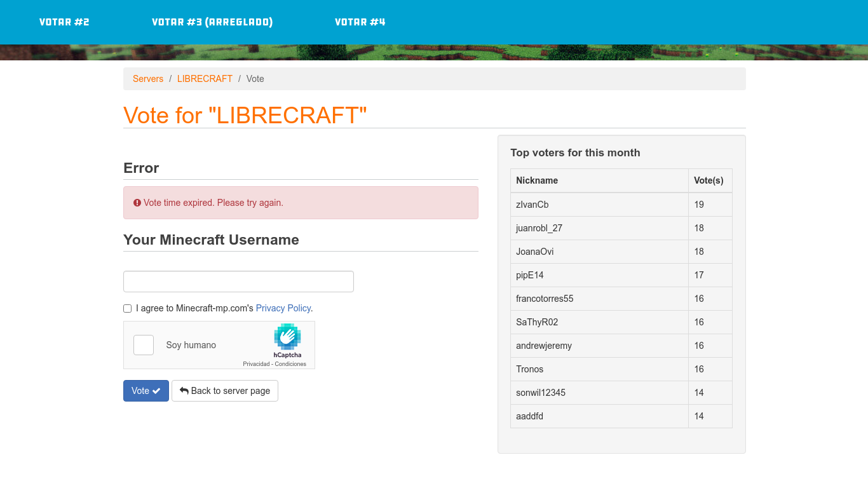Select the voter name Tronos

(x=530, y=369)
